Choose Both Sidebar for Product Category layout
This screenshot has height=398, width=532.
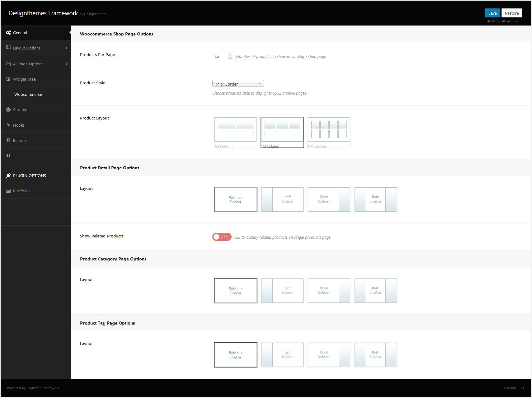(x=376, y=291)
